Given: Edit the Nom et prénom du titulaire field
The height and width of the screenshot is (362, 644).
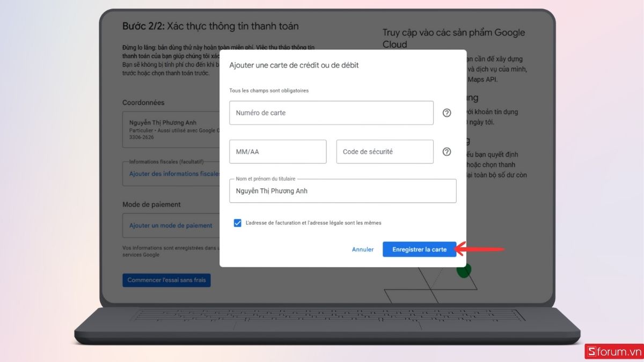Looking at the screenshot, I should [x=343, y=191].
